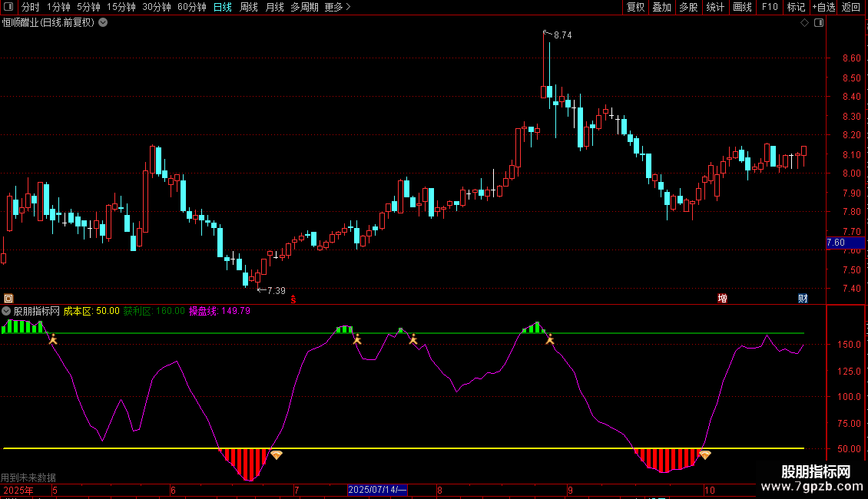Switch to the 日线 daily chart

223,7
